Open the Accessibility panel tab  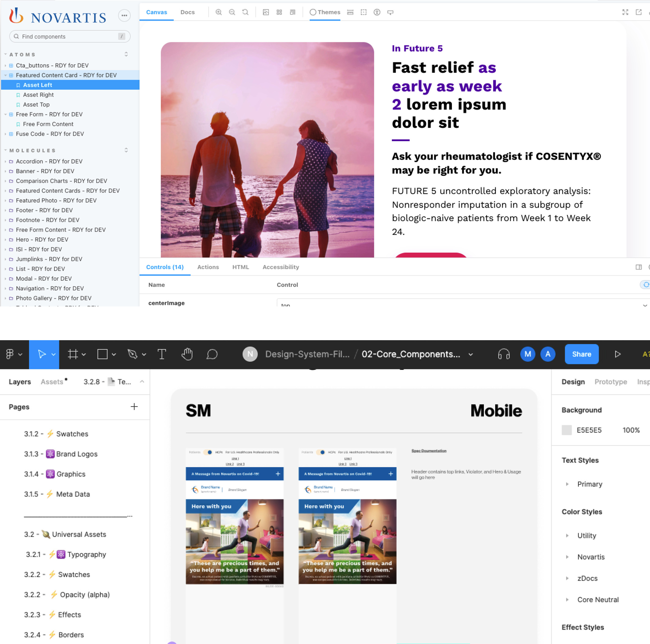coord(281,267)
